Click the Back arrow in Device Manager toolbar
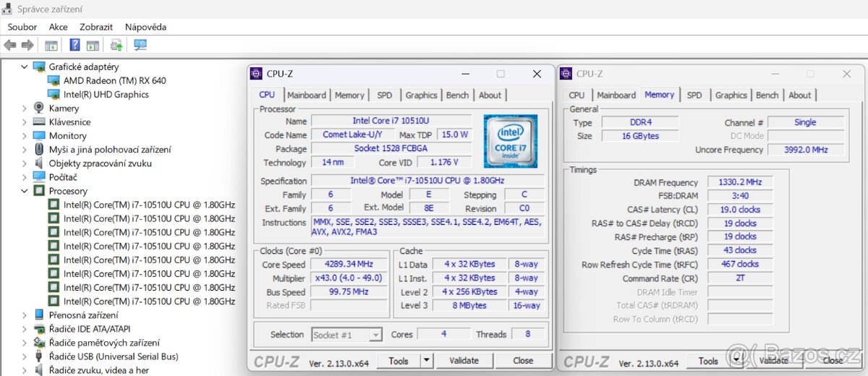Image resolution: width=868 pixels, height=376 pixels. click(10, 46)
